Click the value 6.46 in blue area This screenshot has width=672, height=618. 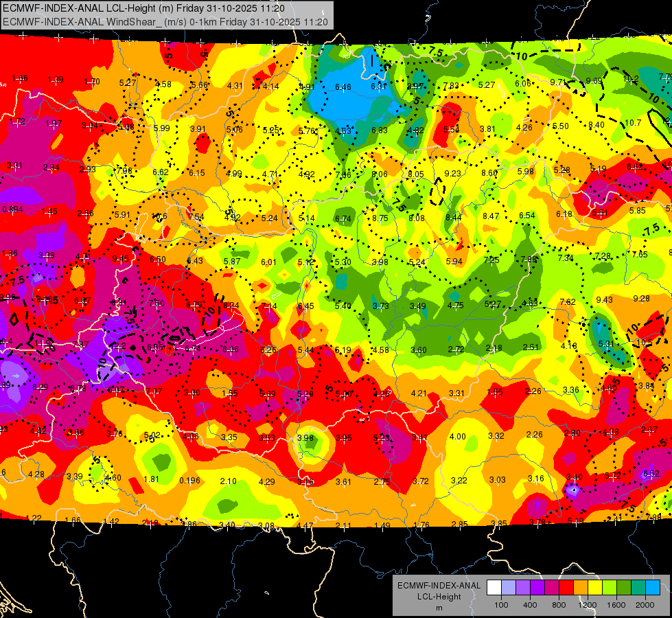(343, 87)
